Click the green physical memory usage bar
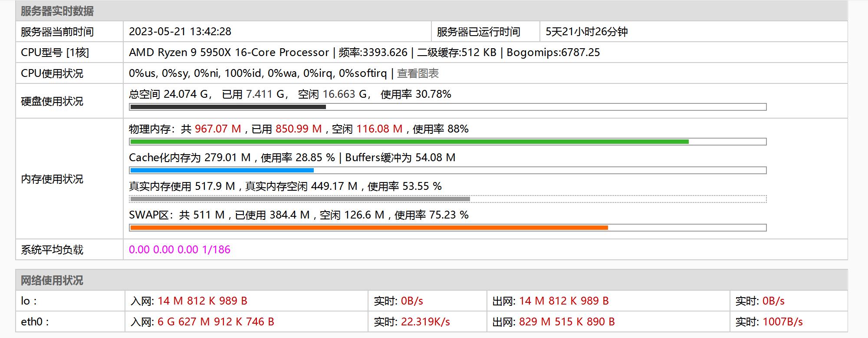 click(409, 142)
